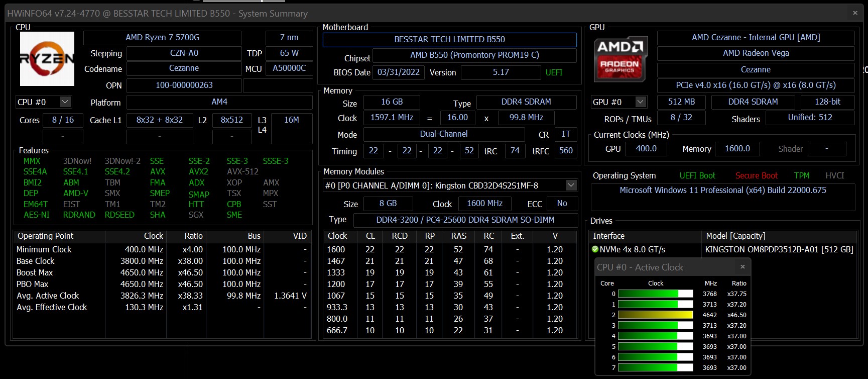Viewport: 868px width, 379px height.
Task: Select the tRFC value 560
Action: [566, 151]
